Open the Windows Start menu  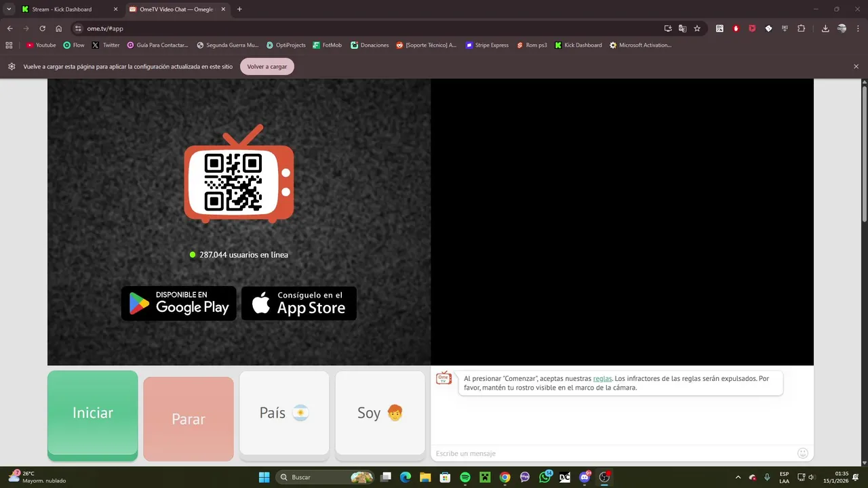264,477
